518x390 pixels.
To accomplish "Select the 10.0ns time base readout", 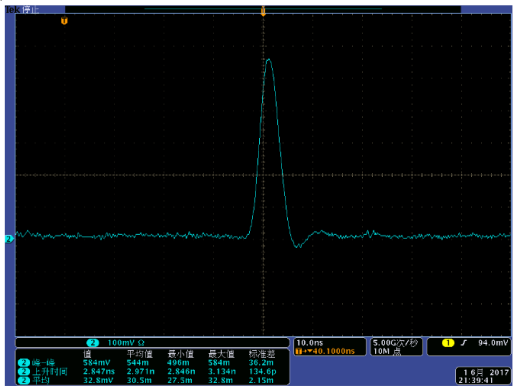I will point(310,343).
